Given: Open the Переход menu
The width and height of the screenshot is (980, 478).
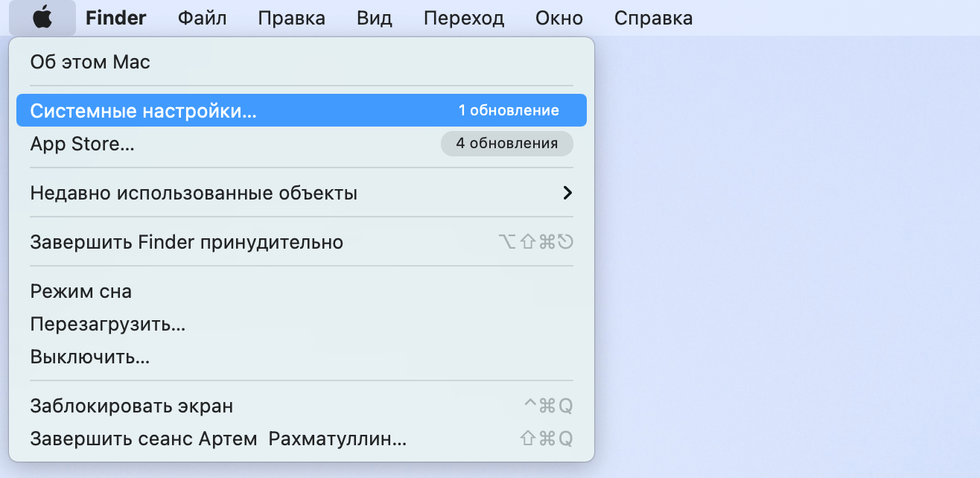Looking at the screenshot, I should [x=463, y=18].
